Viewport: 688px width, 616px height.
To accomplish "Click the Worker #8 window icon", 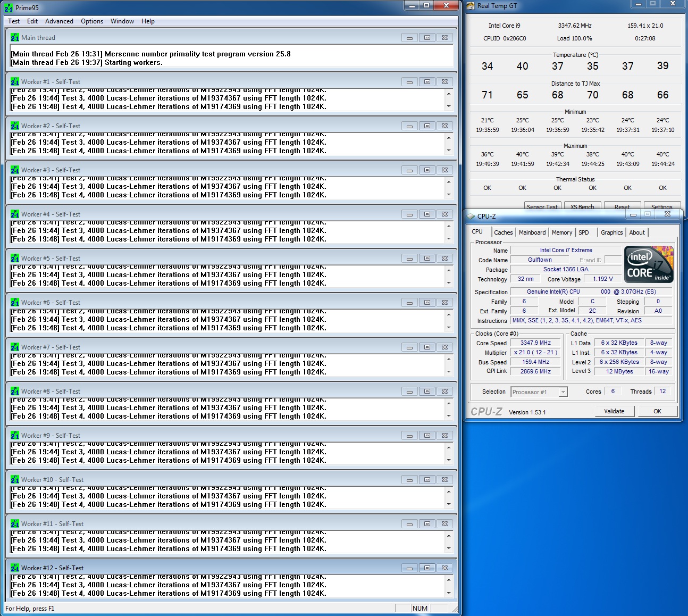I will (15, 392).
